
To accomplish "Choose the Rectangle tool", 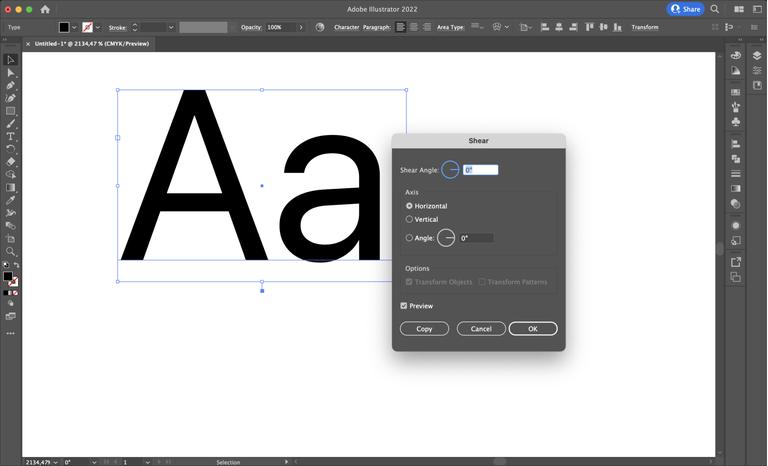I will pos(11,111).
